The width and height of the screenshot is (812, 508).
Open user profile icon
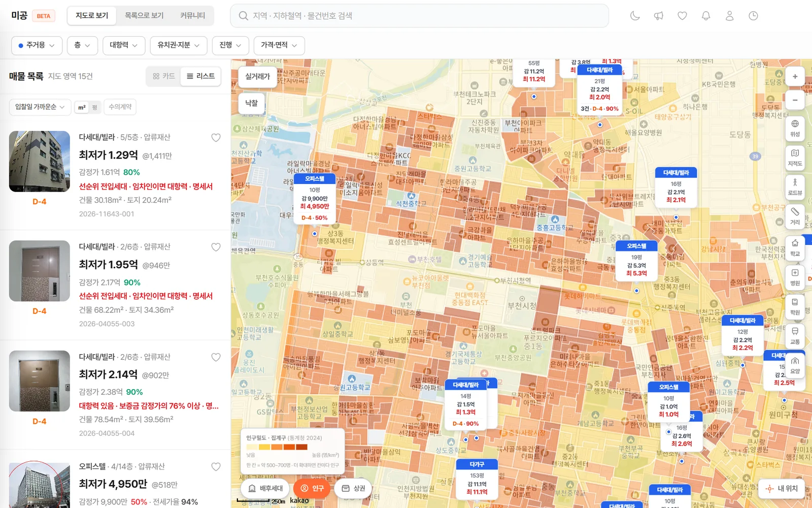(x=730, y=16)
